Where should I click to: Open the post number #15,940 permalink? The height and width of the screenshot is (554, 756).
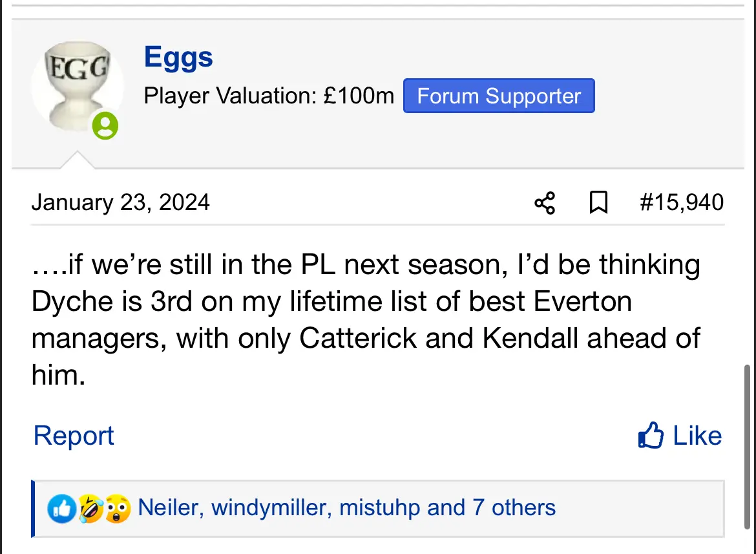[681, 203]
